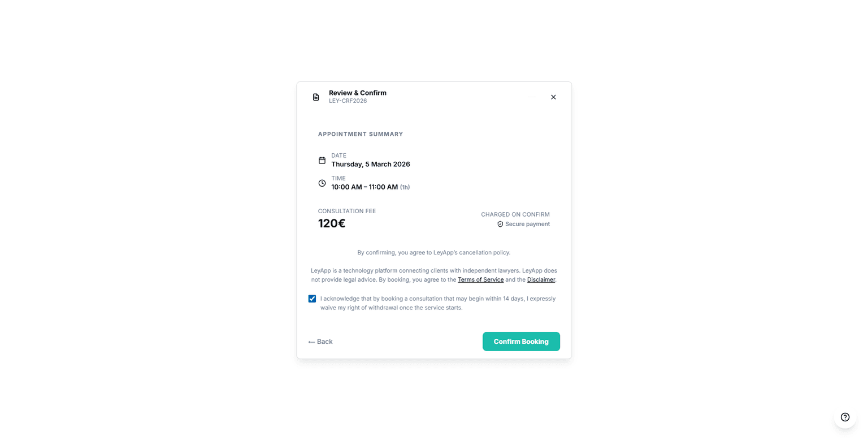This screenshot has width=868, height=440.
Task: Click the LEY-CRF2026 reference label
Action: point(349,101)
